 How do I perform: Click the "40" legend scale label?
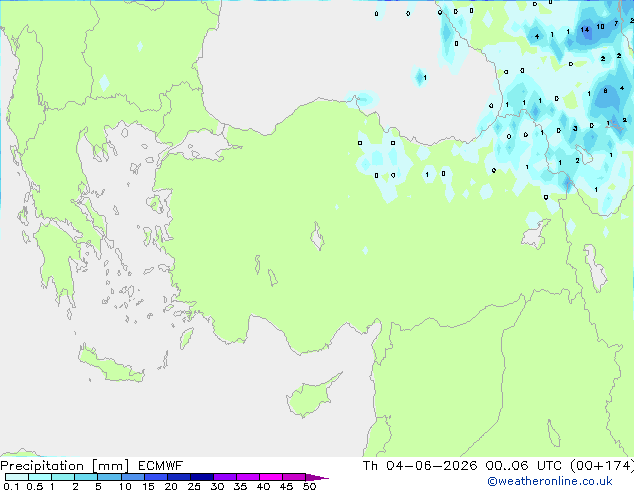tap(263, 486)
